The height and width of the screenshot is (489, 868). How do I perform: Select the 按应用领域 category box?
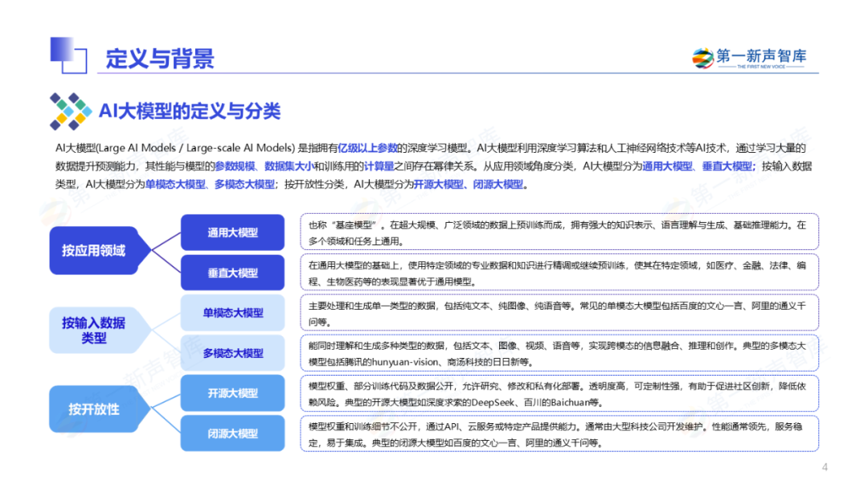[x=94, y=250]
